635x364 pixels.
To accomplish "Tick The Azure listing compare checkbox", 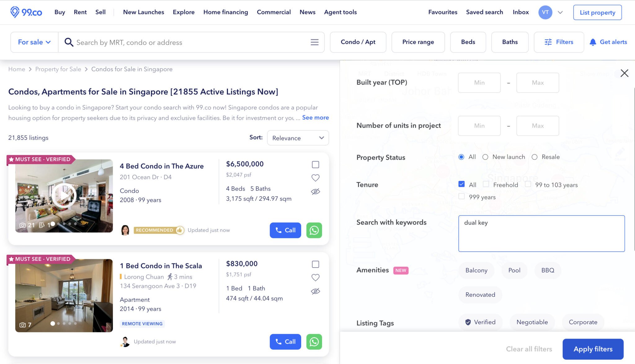I will [315, 164].
